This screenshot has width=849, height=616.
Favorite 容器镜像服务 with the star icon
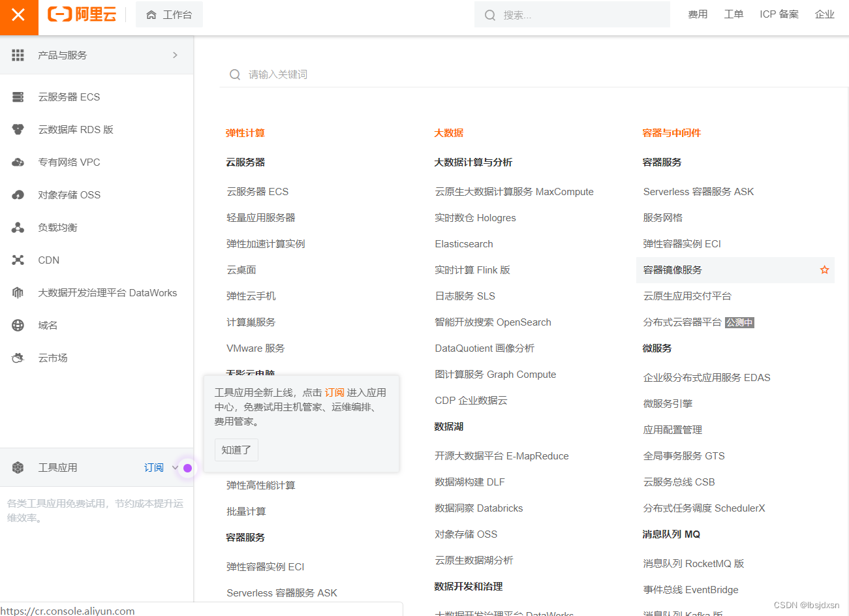pos(825,270)
